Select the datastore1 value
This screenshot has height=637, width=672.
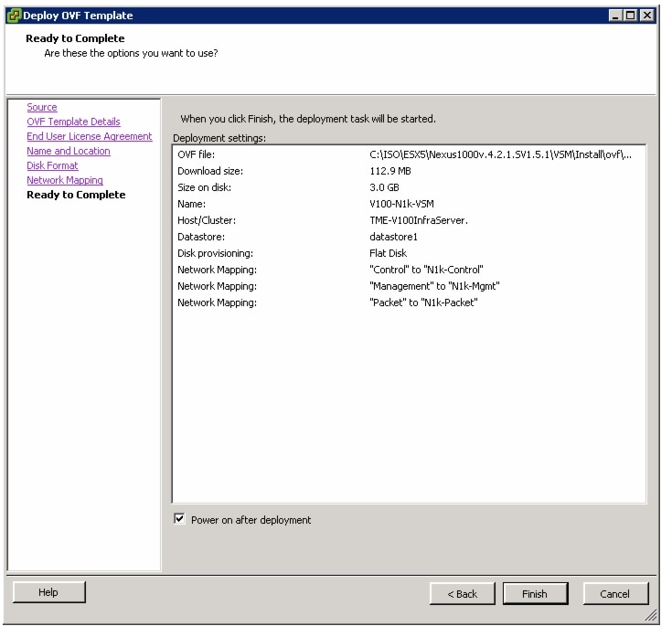click(393, 237)
